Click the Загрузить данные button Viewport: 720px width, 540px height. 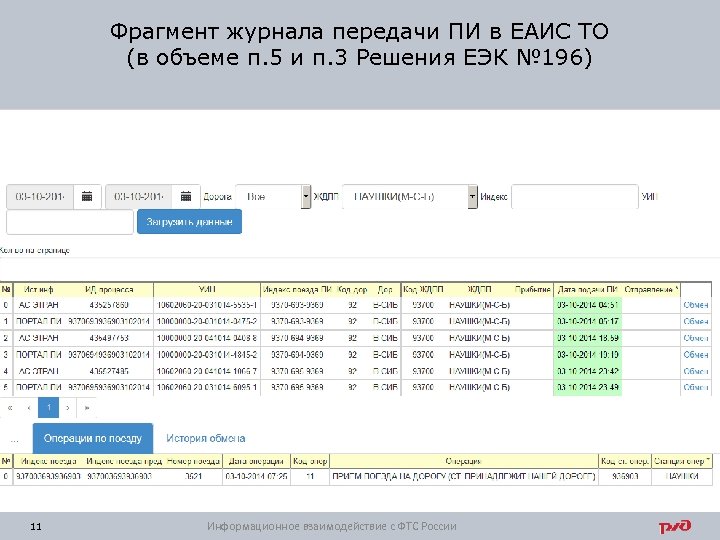[x=189, y=222]
